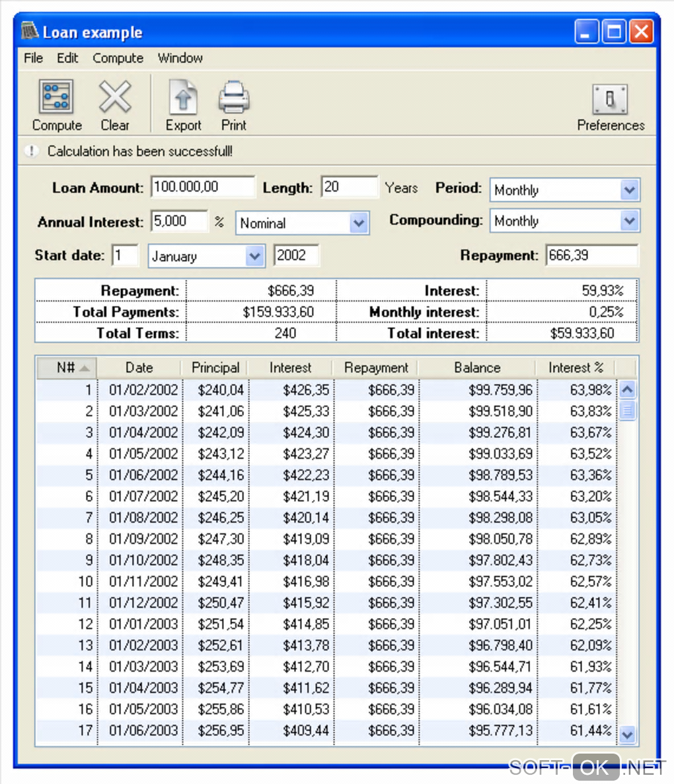Viewport: 674px width, 784px height.
Task: Click the Annual Interest input field
Action: tap(179, 221)
